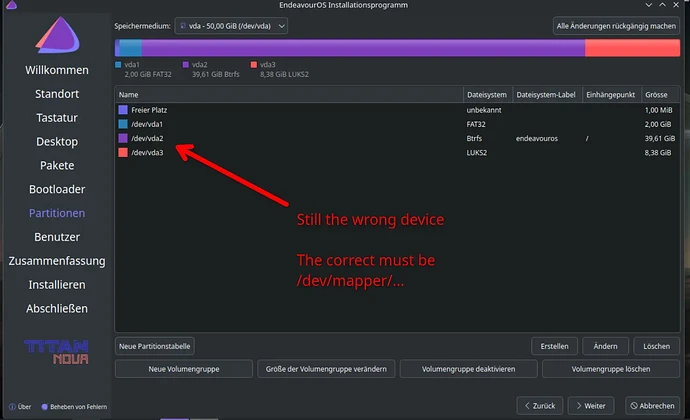Click the 39,61 GiB size cell
This screenshot has width=690, height=420.
point(660,138)
